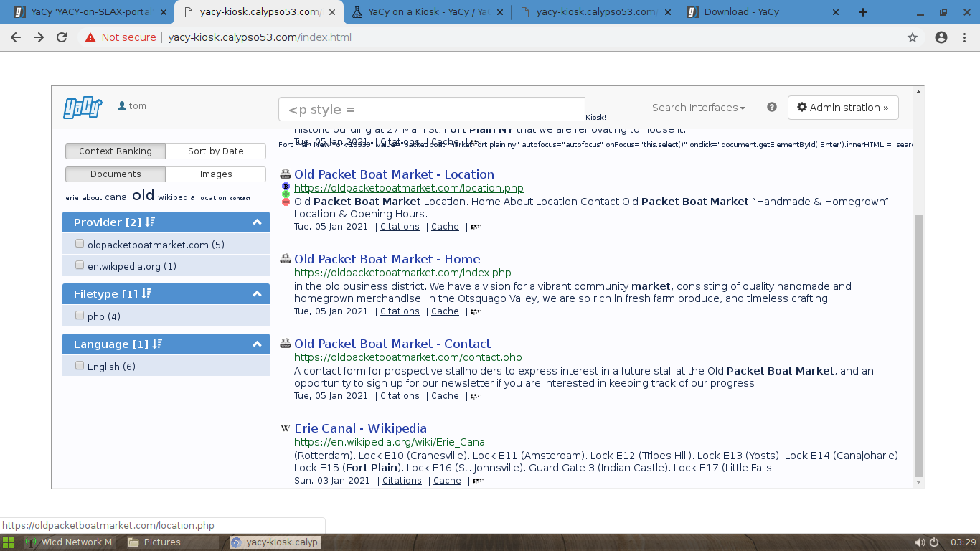Open the link graph icon under the Contact result
This screenshot has width=980, height=551.
(476, 396)
